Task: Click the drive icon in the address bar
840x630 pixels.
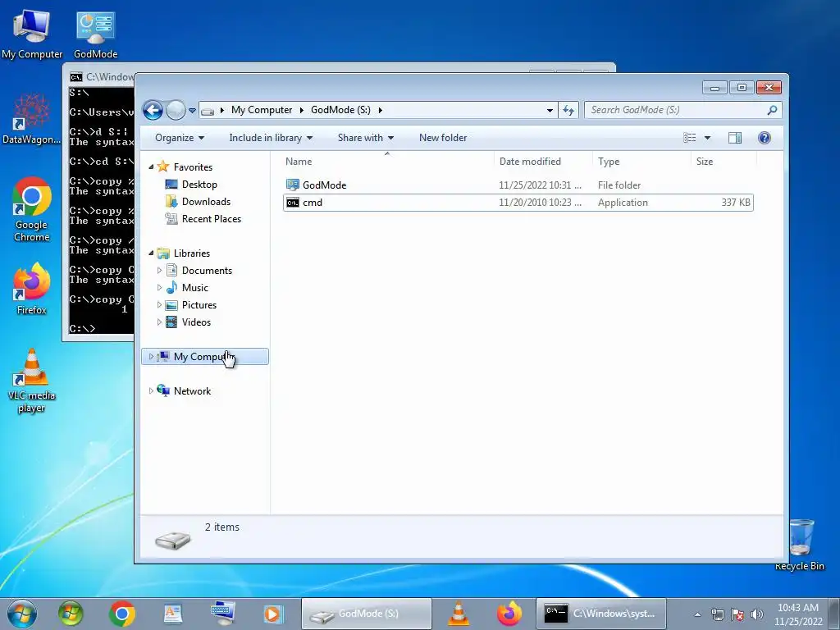Action: pos(208,111)
